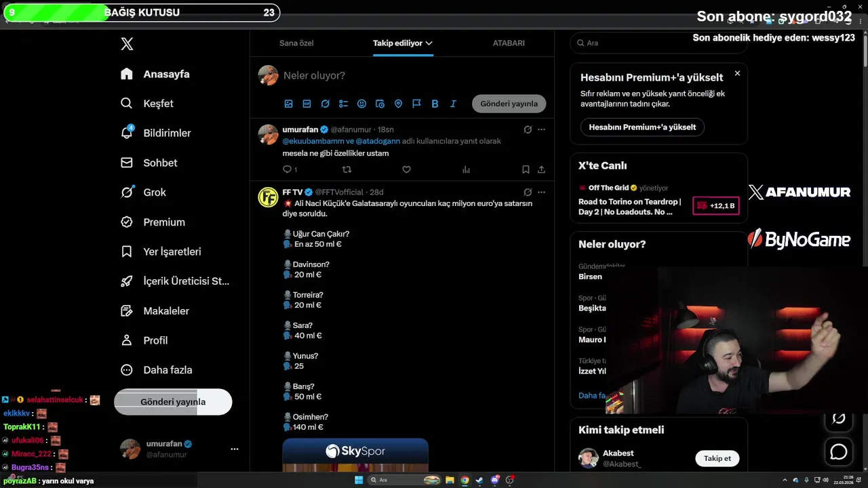Toggle italic formatting in composer

point(453,104)
